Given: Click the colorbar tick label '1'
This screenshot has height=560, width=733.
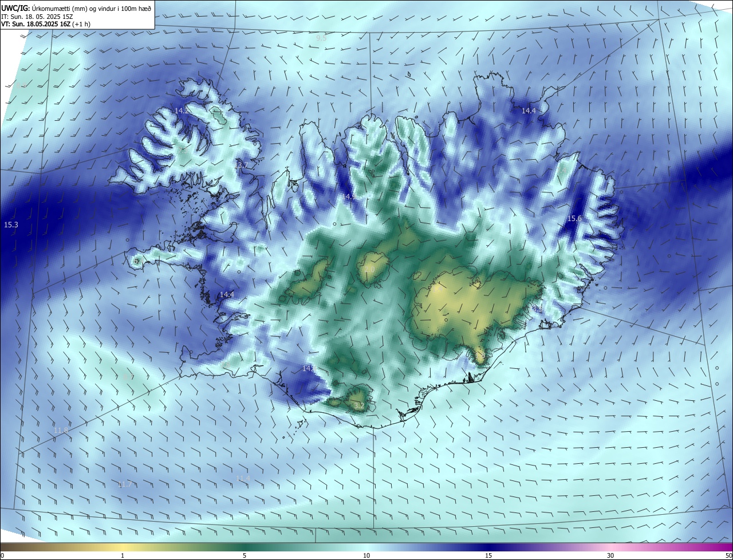Looking at the screenshot, I should 123,555.
